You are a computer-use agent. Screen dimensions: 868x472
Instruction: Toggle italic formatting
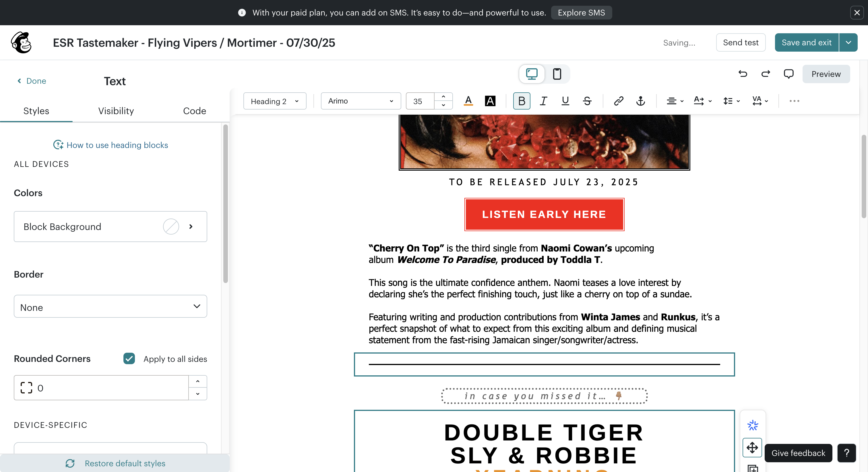tap(543, 101)
